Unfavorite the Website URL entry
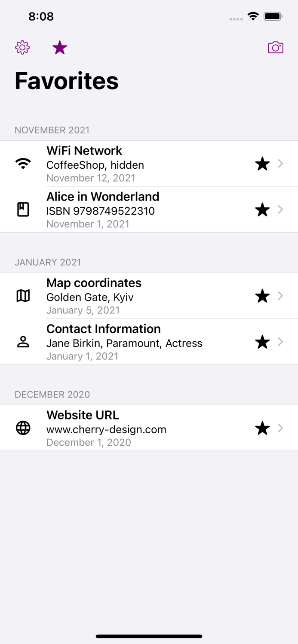Screen dimensions: 298x644 [x=262, y=428]
